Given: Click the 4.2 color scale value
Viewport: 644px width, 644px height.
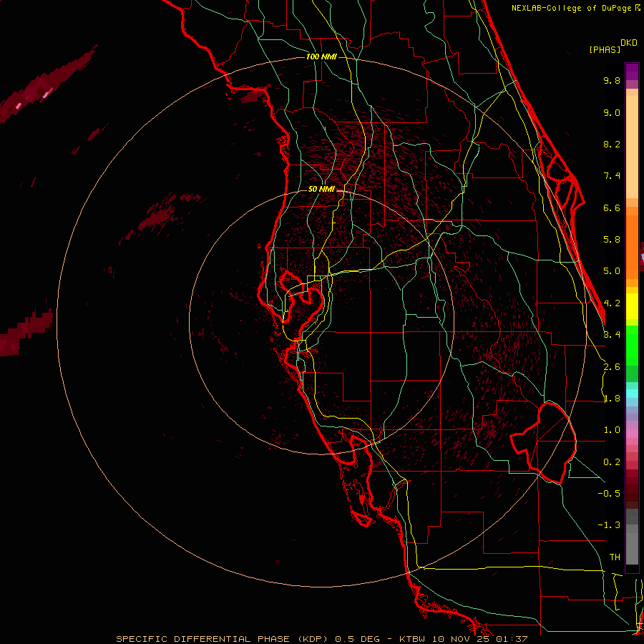Looking at the screenshot, I should coord(612,303).
